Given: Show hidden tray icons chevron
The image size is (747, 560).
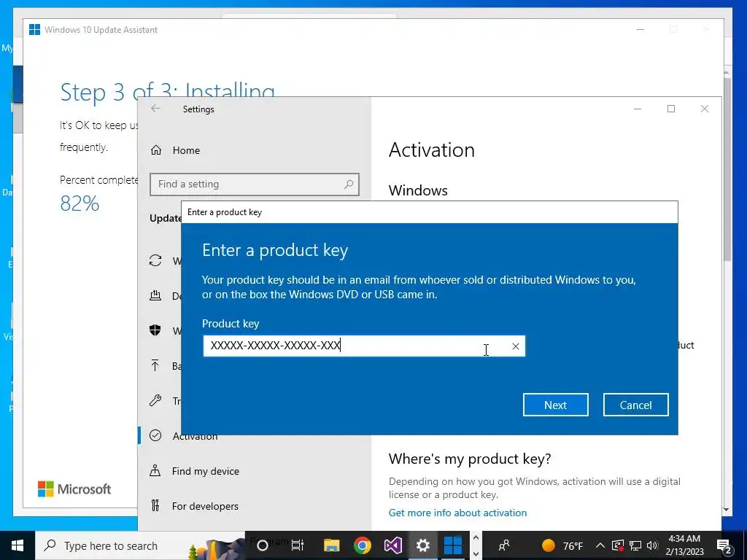Looking at the screenshot, I should coord(600,545).
